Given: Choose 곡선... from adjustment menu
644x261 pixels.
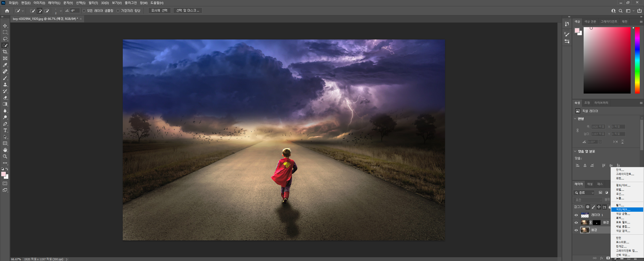Looking at the screenshot, I should pos(627,194).
